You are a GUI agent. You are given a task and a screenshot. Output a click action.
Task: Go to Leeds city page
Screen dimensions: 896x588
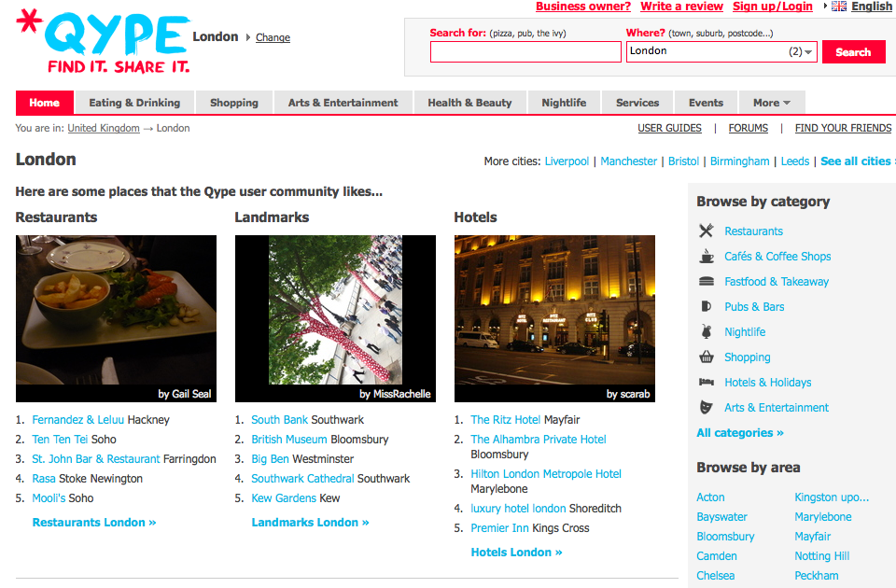pyautogui.click(x=795, y=161)
